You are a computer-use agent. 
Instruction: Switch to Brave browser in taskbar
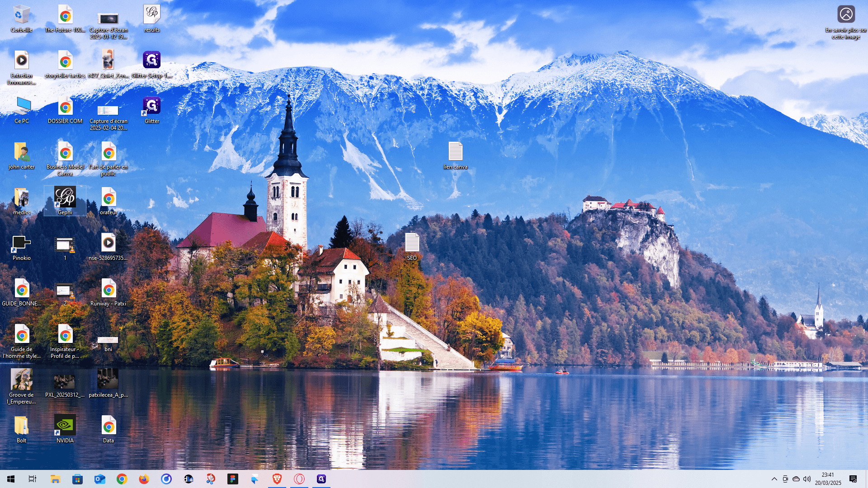pos(277,479)
